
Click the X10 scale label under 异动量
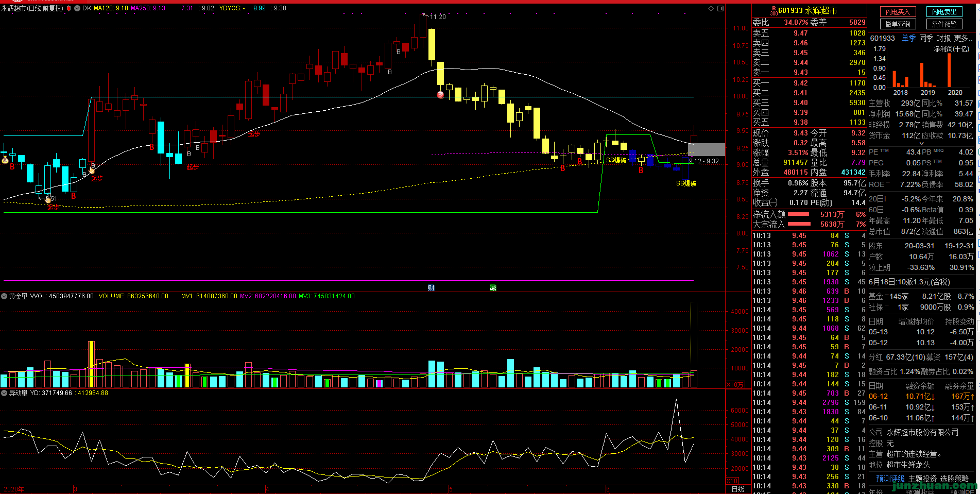click(732, 481)
